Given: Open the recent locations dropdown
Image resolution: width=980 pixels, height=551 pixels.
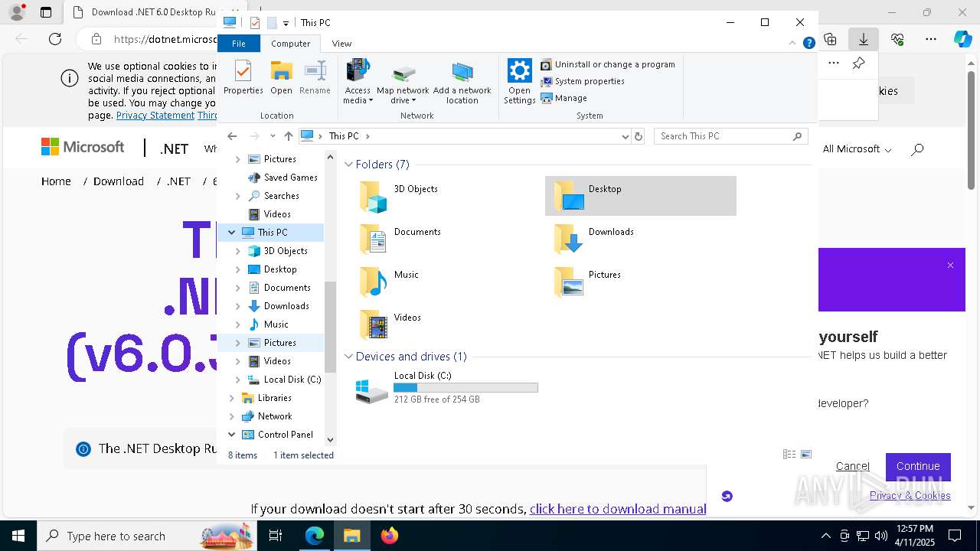Looking at the screenshot, I should click(x=272, y=136).
